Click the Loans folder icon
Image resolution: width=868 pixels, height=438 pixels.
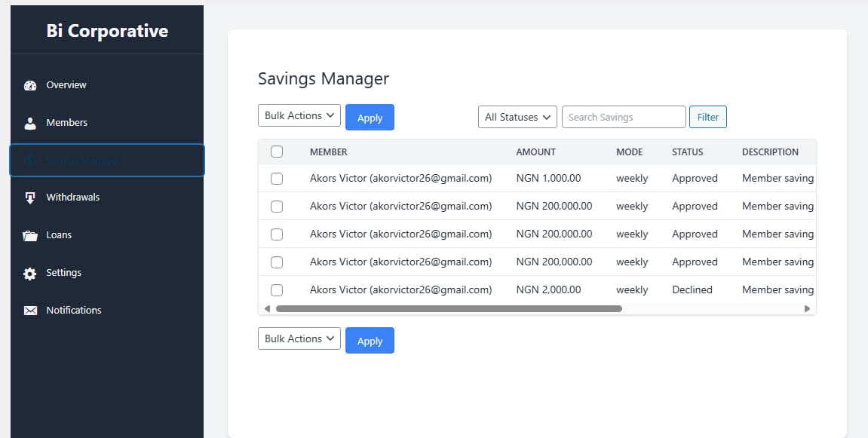(x=30, y=235)
